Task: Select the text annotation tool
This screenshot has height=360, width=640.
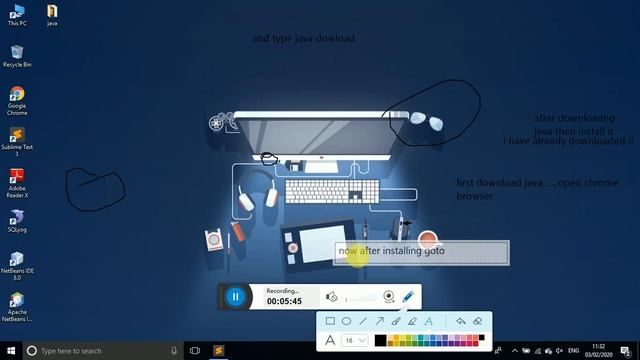Action: pos(429,321)
